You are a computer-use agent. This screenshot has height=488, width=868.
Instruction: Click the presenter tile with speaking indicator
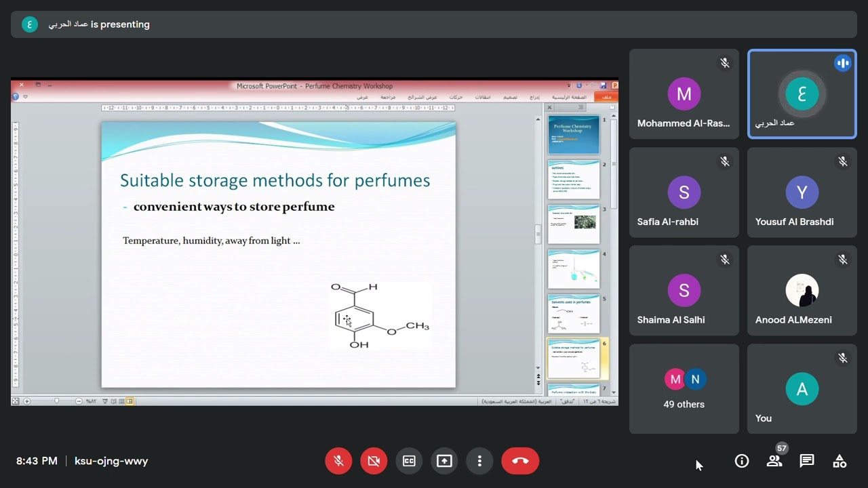[802, 94]
